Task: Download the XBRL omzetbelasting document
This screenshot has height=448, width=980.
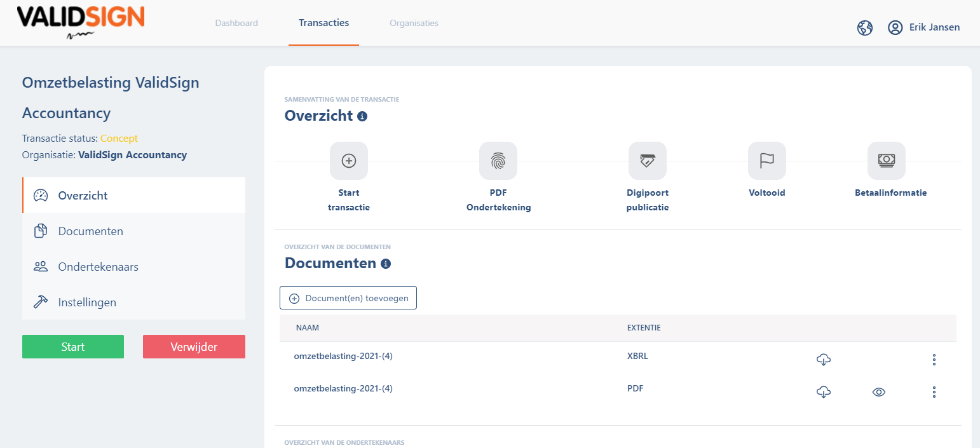Action: [x=824, y=360]
